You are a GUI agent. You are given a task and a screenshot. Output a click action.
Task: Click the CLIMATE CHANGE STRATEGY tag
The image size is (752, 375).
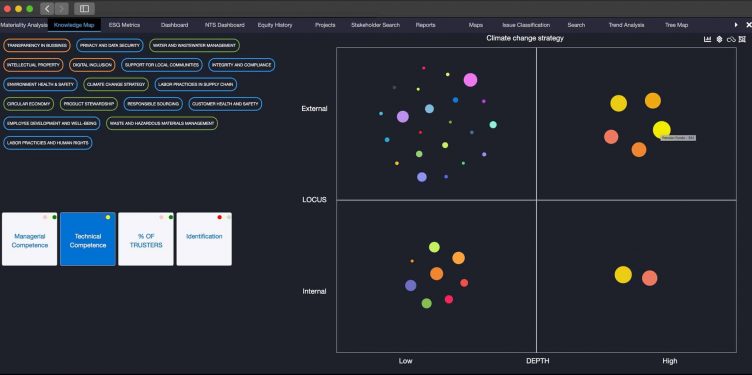click(x=116, y=84)
